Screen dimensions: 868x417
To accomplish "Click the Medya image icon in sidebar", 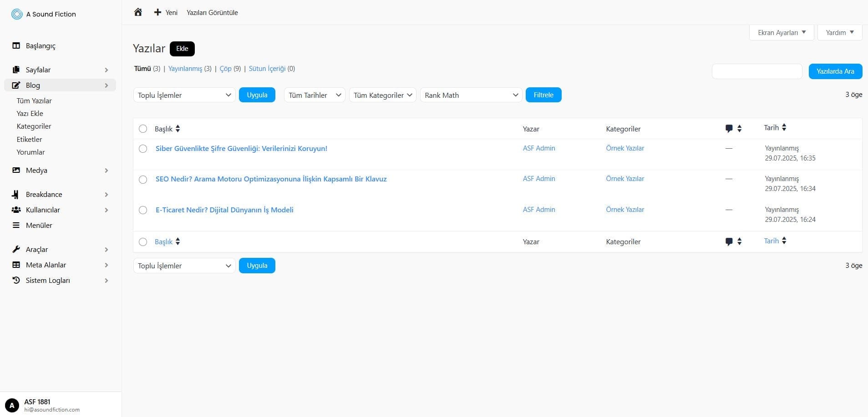I will (x=16, y=170).
